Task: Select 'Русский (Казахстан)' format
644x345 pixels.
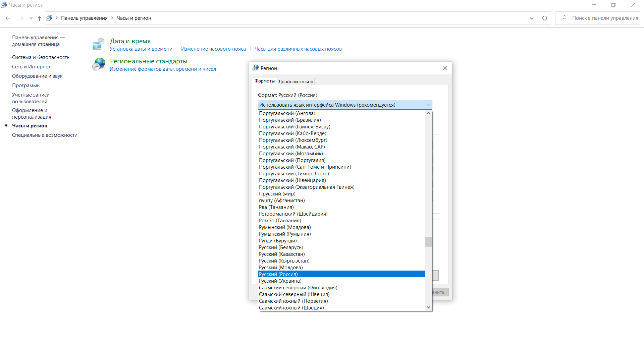Action: pyautogui.click(x=341, y=254)
